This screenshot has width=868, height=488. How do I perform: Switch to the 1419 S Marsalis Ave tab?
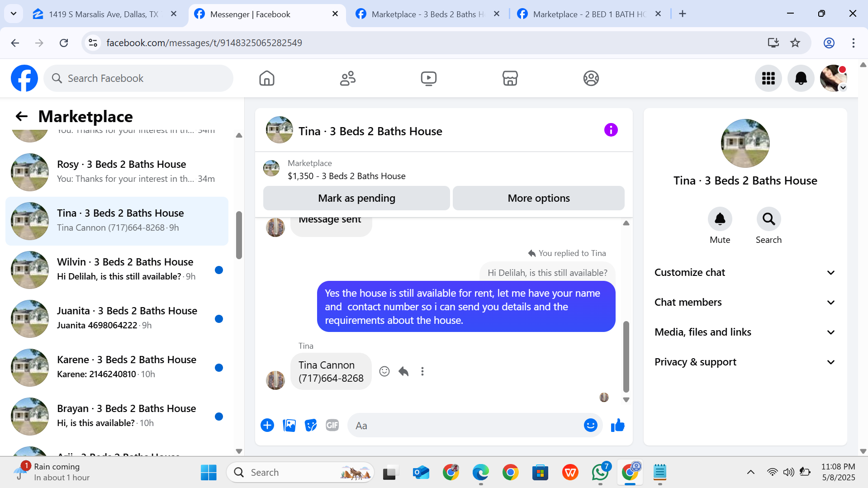click(x=104, y=14)
